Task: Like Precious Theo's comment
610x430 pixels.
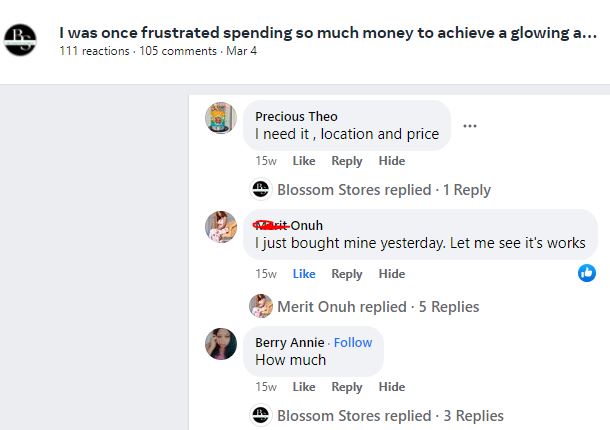Action: 304,161
